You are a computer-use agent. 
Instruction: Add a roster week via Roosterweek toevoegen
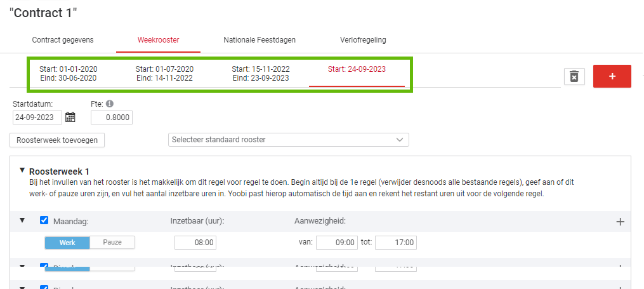(57, 140)
